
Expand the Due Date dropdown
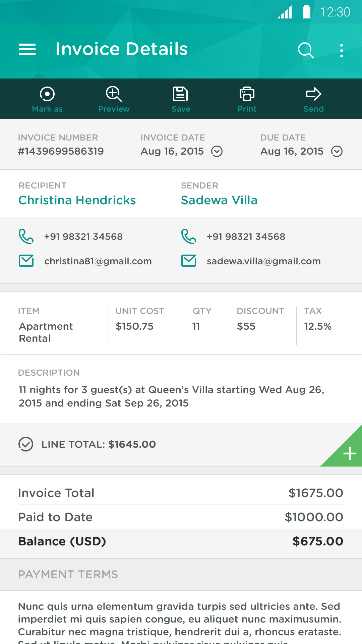[337, 151]
